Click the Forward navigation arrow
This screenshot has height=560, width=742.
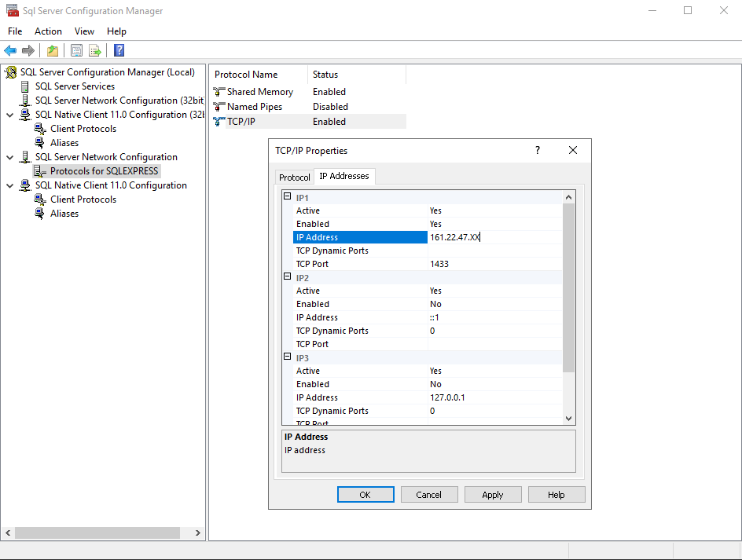click(x=28, y=49)
